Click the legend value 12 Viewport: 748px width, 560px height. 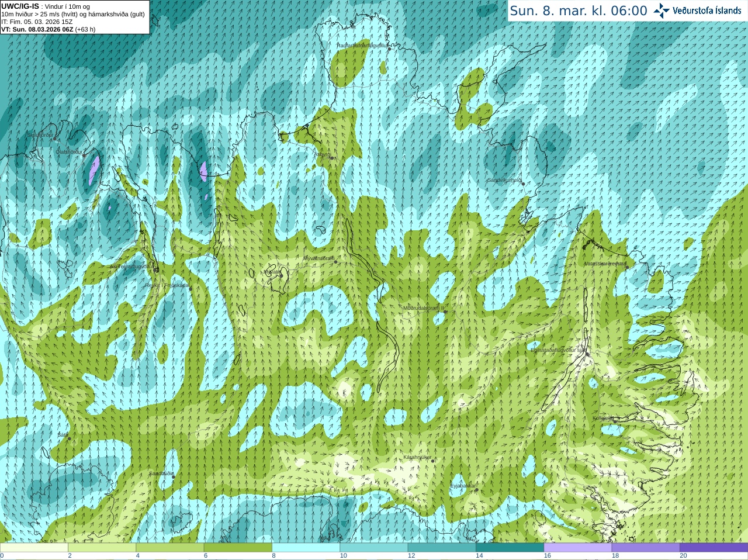coord(411,556)
